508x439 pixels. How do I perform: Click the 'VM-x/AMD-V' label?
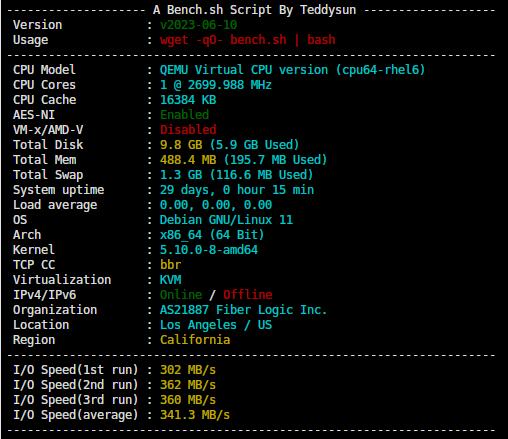coord(48,130)
